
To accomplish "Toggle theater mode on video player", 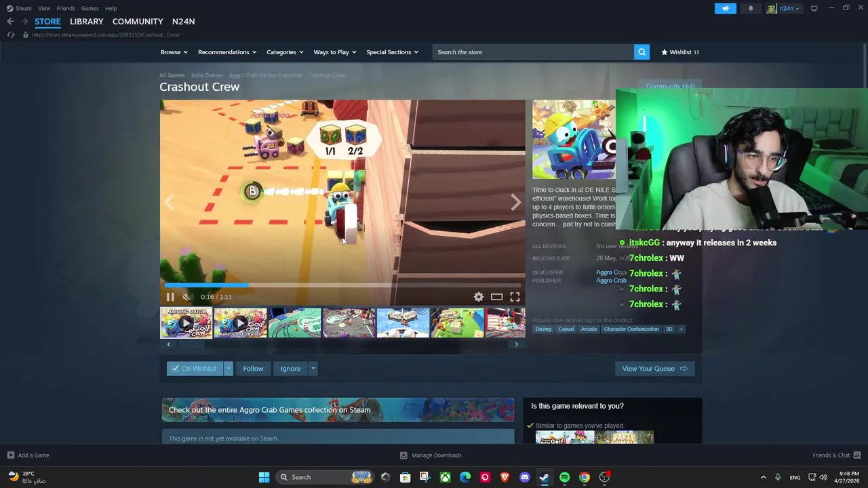I will click(x=496, y=297).
